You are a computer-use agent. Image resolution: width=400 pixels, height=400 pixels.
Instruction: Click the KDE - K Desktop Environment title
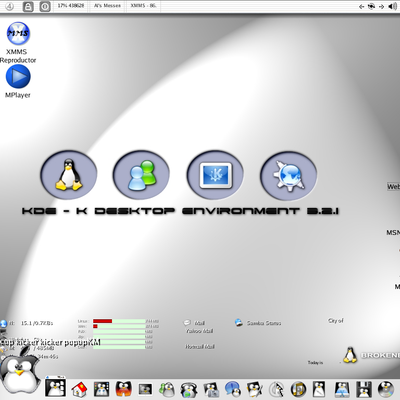pos(180,211)
